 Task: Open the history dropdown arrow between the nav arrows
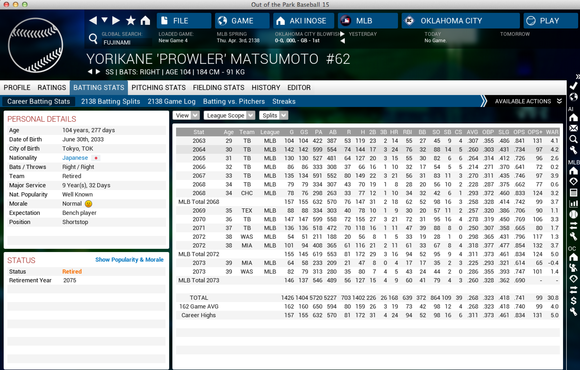[105, 20]
